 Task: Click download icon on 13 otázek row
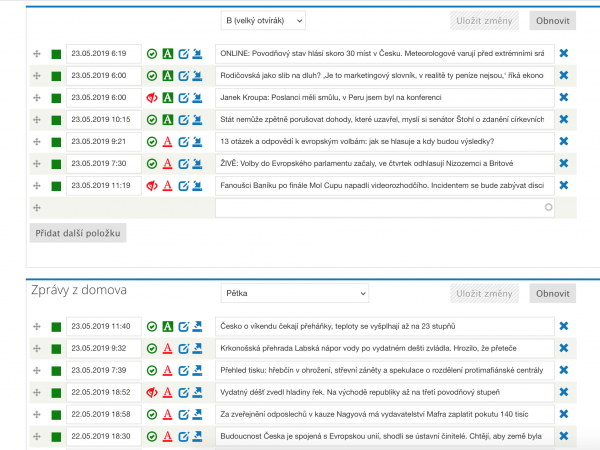click(197, 142)
